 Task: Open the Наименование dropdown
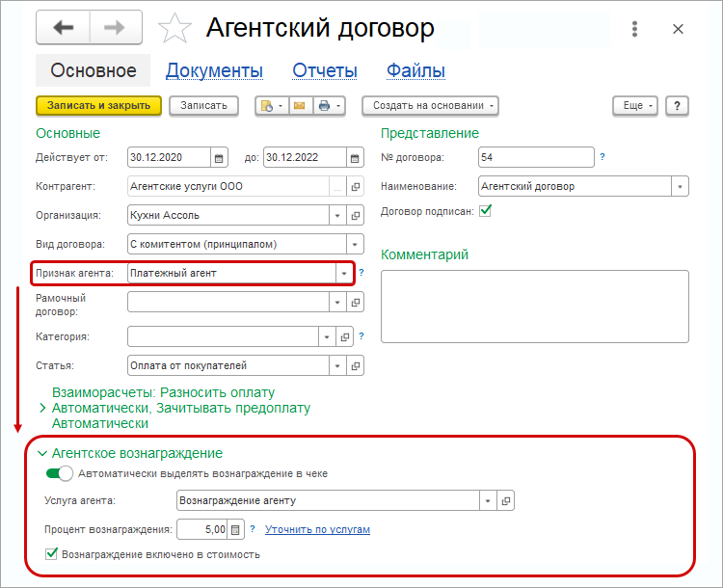click(x=680, y=187)
